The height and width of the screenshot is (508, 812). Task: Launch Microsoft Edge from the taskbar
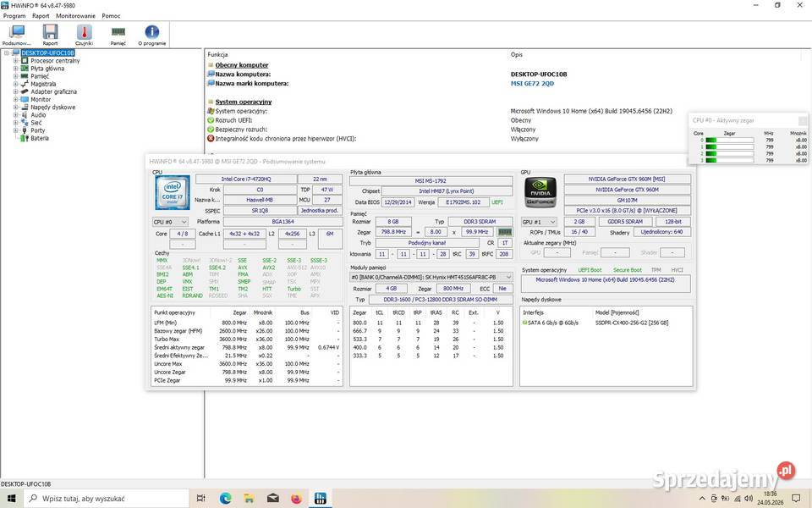pyautogui.click(x=225, y=498)
